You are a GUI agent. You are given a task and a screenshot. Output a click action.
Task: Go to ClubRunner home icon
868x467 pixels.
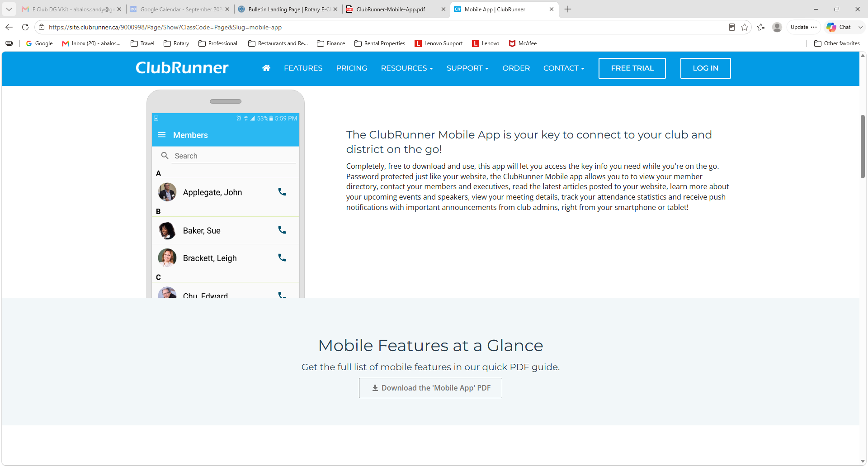click(266, 68)
